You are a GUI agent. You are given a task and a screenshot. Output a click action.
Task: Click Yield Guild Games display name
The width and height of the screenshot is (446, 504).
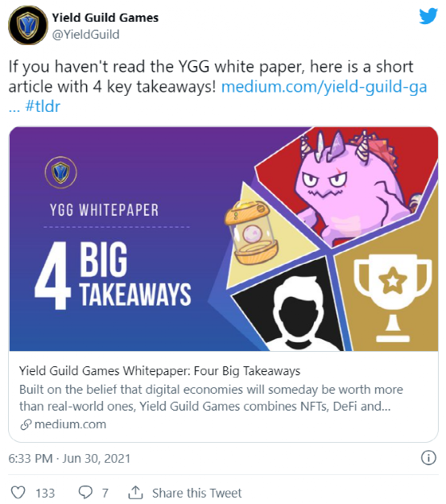pyautogui.click(x=105, y=18)
